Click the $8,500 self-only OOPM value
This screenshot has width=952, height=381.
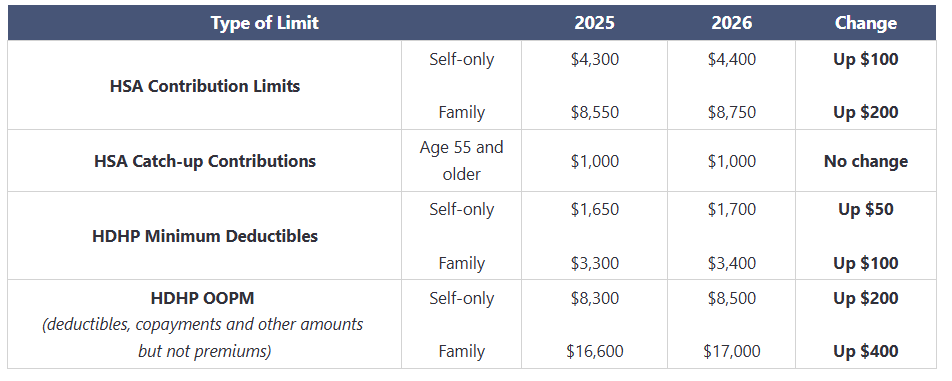tap(732, 298)
